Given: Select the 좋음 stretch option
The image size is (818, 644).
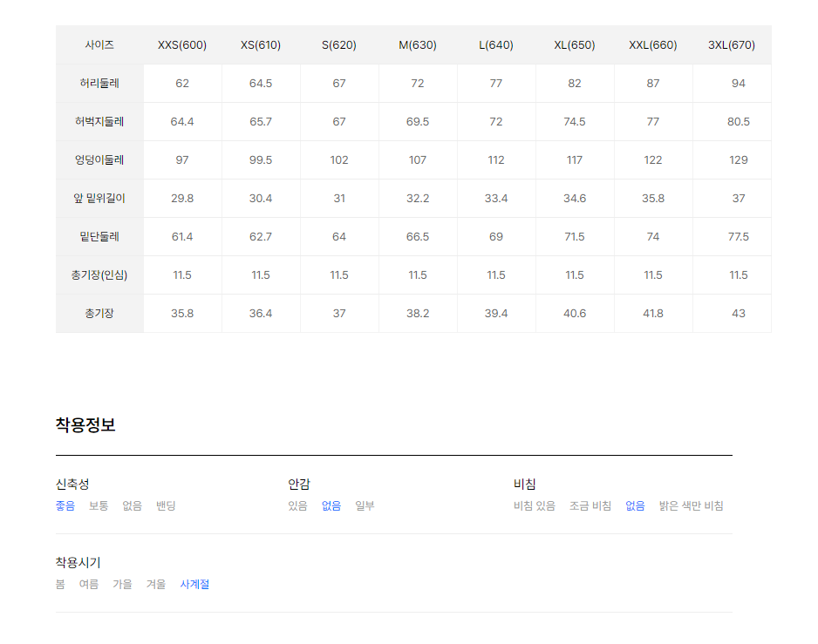Looking at the screenshot, I should pyautogui.click(x=65, y=505).
